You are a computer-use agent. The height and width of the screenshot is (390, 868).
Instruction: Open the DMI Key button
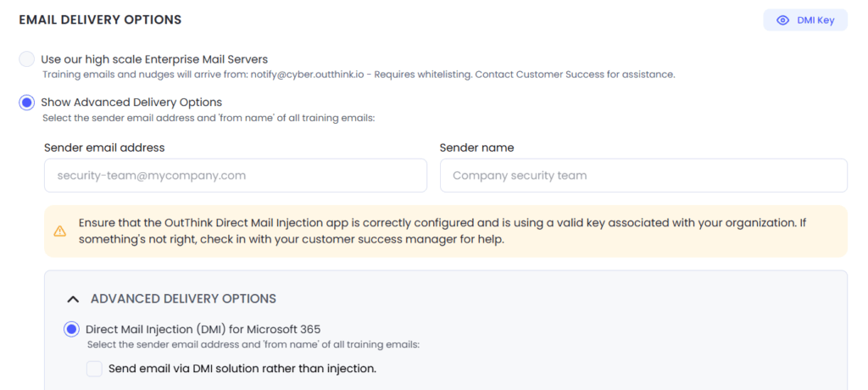pyautogui.click(x=805, y=20)
